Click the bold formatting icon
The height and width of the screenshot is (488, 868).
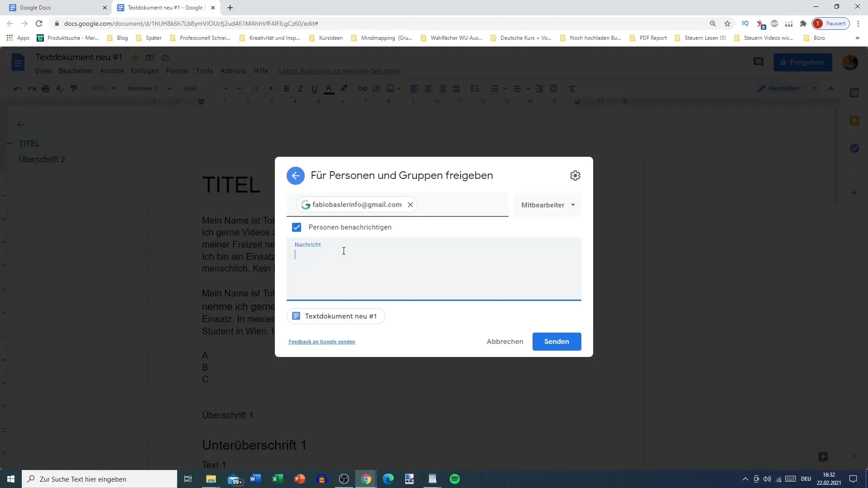tap(286, 88)
